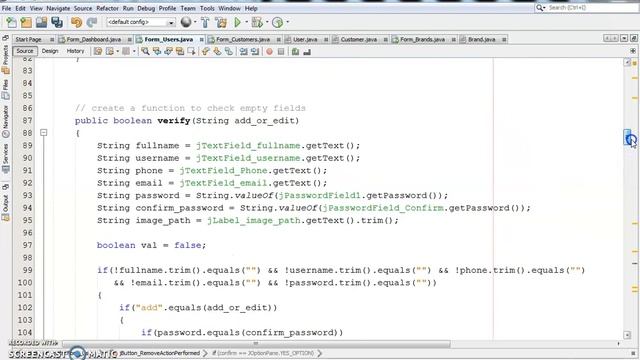
Task: Open the Files side panel
Action: [x=5, y=90]
